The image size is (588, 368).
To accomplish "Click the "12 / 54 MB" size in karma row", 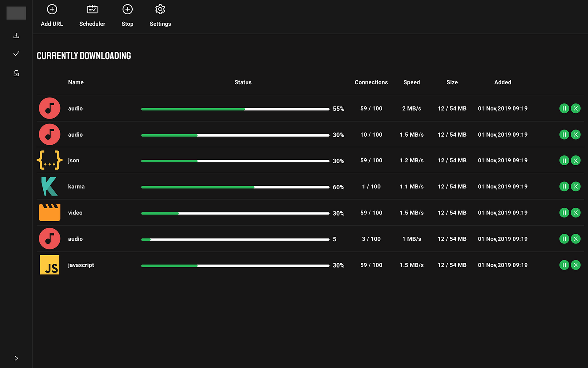I will (x=452, y=187).
